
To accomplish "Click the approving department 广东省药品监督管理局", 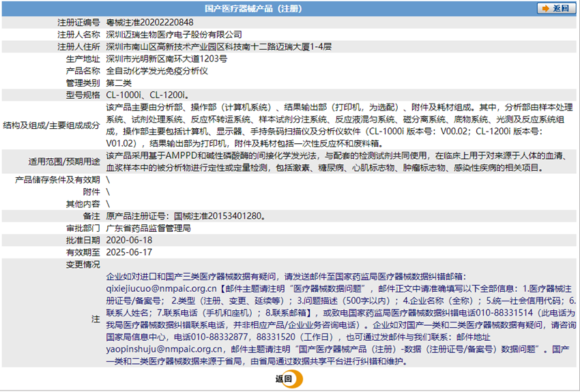I will coord(148,228).
